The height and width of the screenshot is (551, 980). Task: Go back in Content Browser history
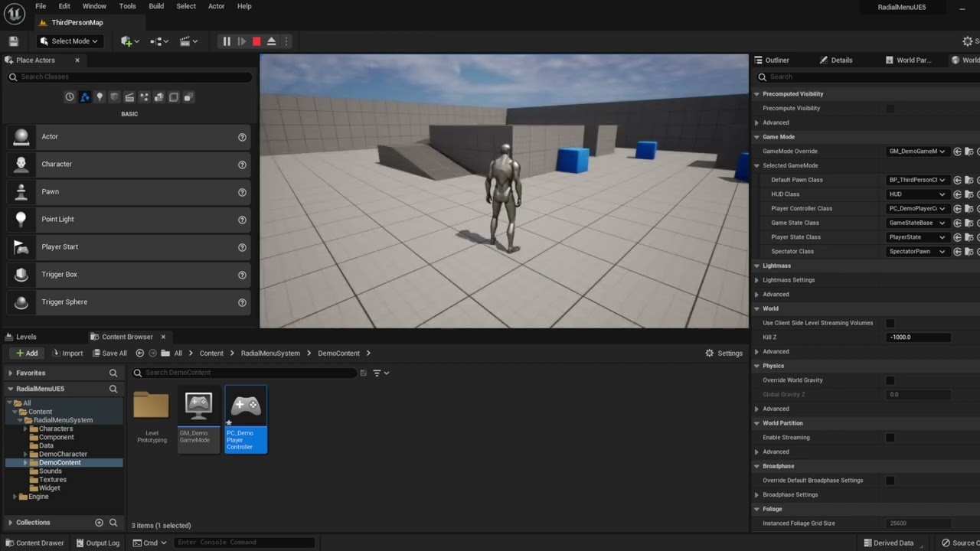139,354
